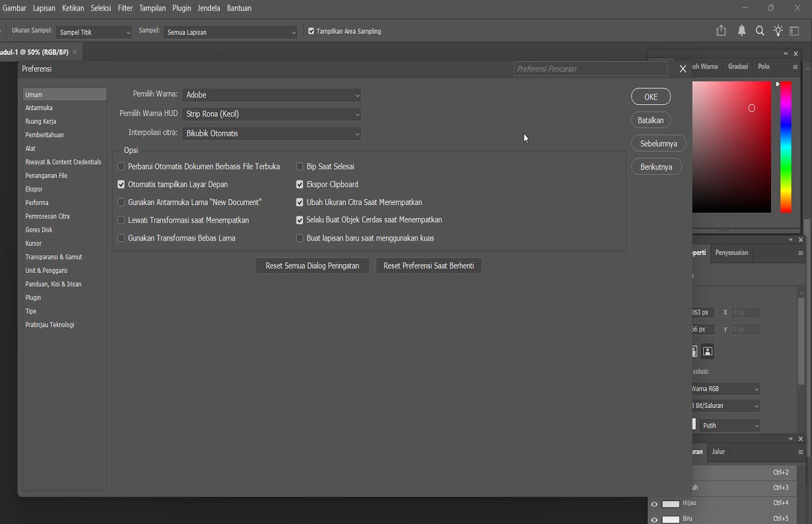The height and width of the screenshot is (524, 812).
Task: Click the search magnifier icon
Action: coord(760,31)
